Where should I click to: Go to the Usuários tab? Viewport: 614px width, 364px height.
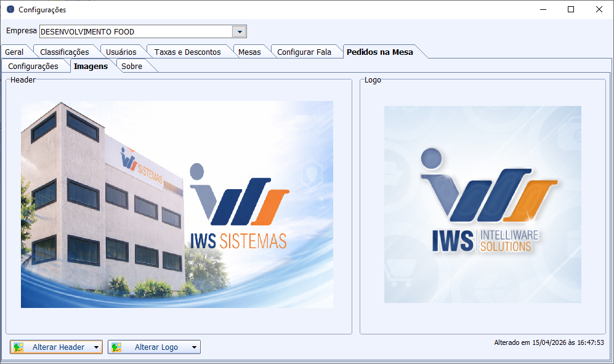(121, 52)
